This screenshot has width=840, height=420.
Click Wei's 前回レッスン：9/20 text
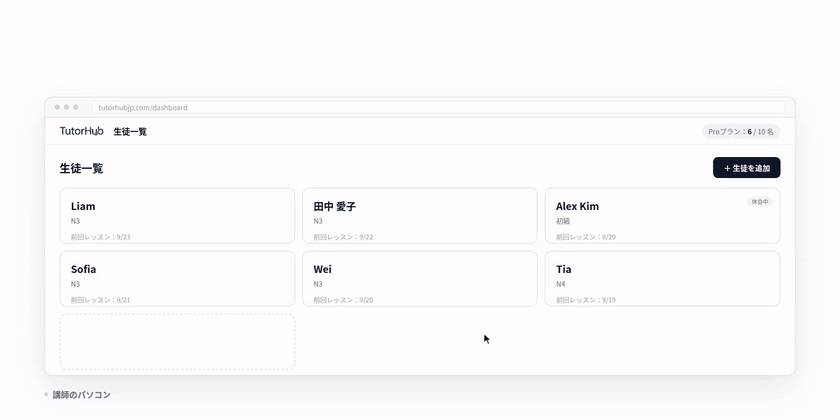click(343, 300)
